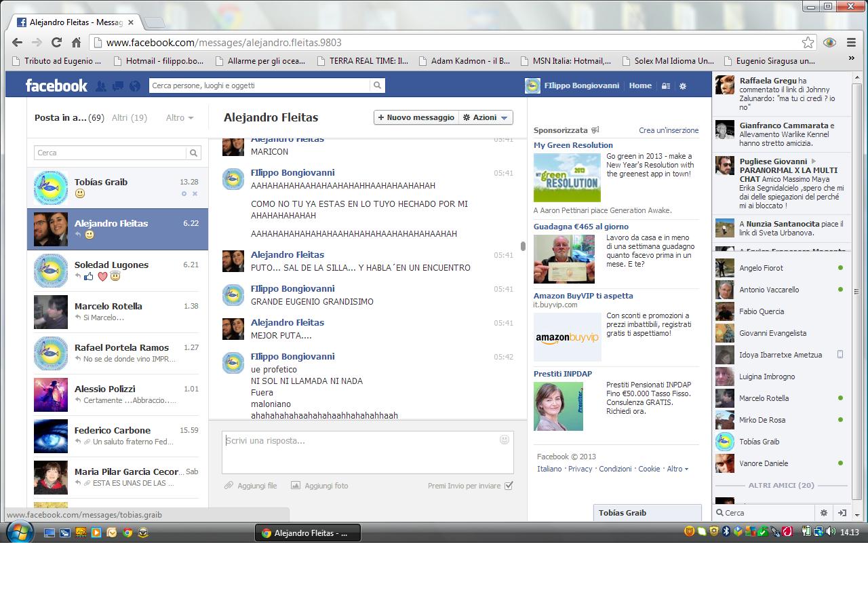868x597 pixels.
Task: Open privacy shortcuts lock icon
Action: pos(666,86)
